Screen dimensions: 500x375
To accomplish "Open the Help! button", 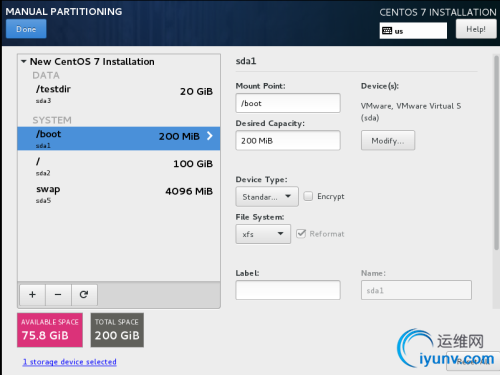I will (476, 29).
